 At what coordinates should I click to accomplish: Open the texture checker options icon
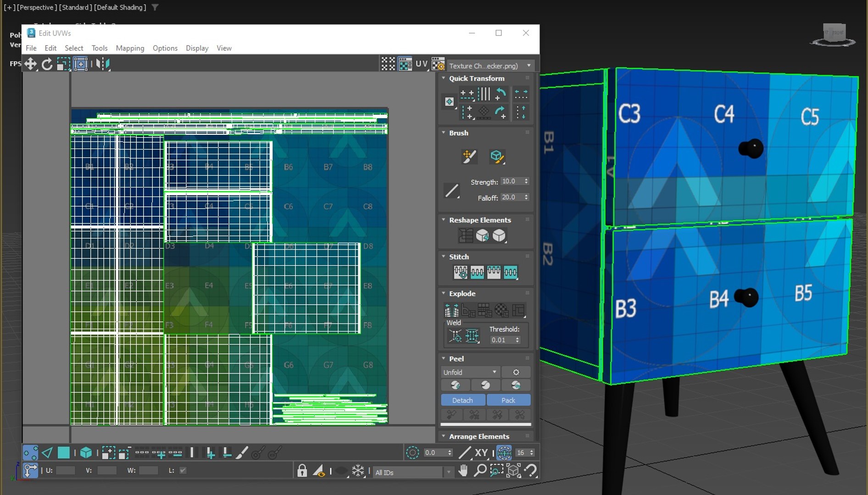(438, 64)
